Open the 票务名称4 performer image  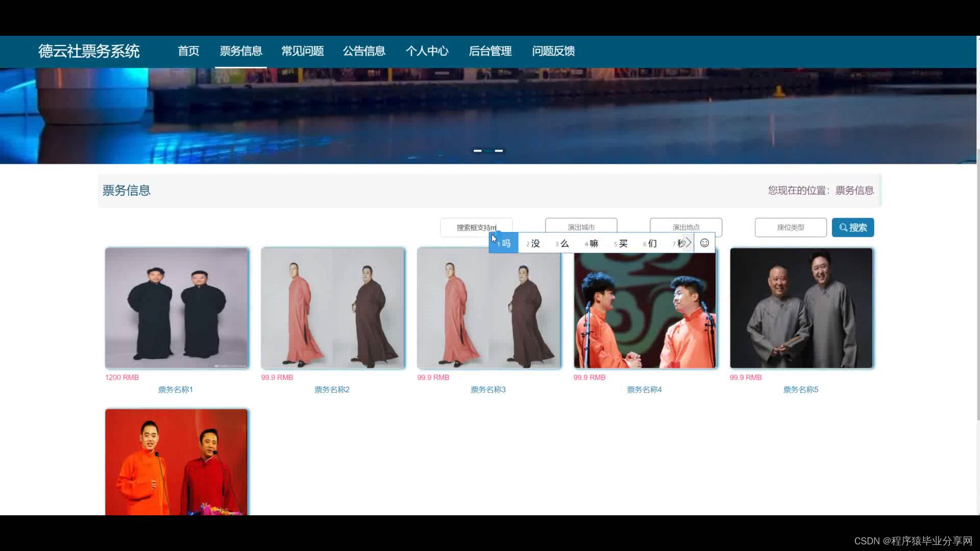(645, 310)
